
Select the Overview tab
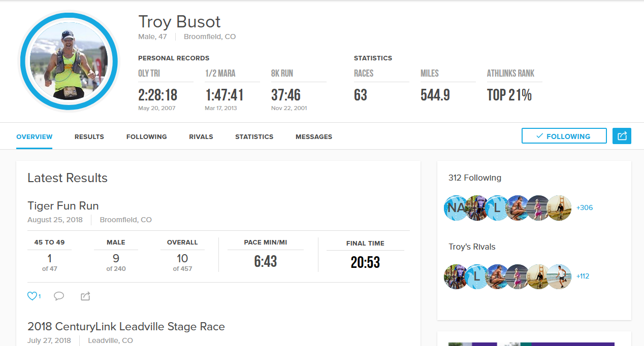point(35,137)
